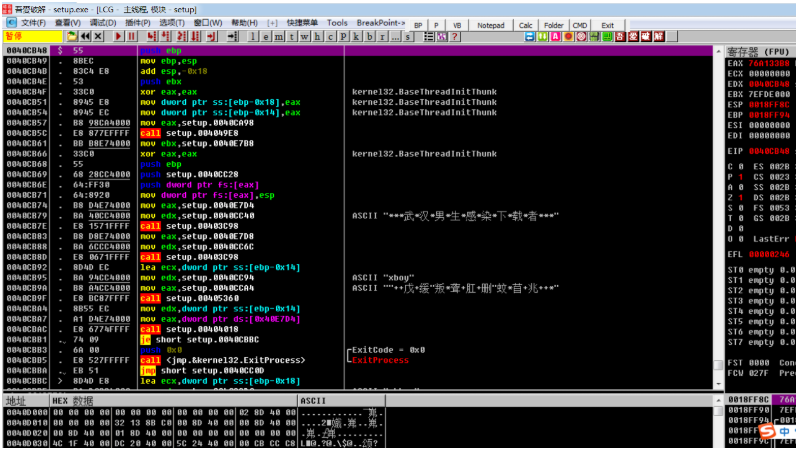The image size is (798, 449).
Task: Open the 查看(V) menu
Action: (x=68, y=23)
